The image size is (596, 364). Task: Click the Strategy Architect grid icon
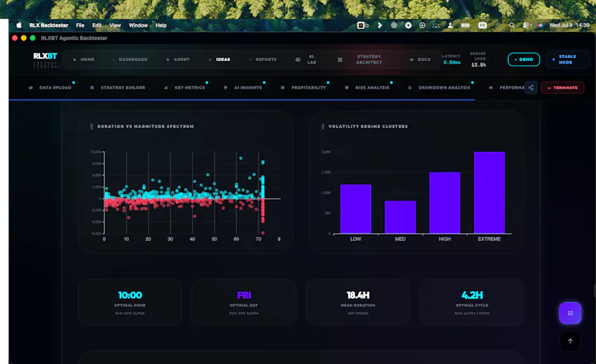pyautogui.click(x=340, y=60)
